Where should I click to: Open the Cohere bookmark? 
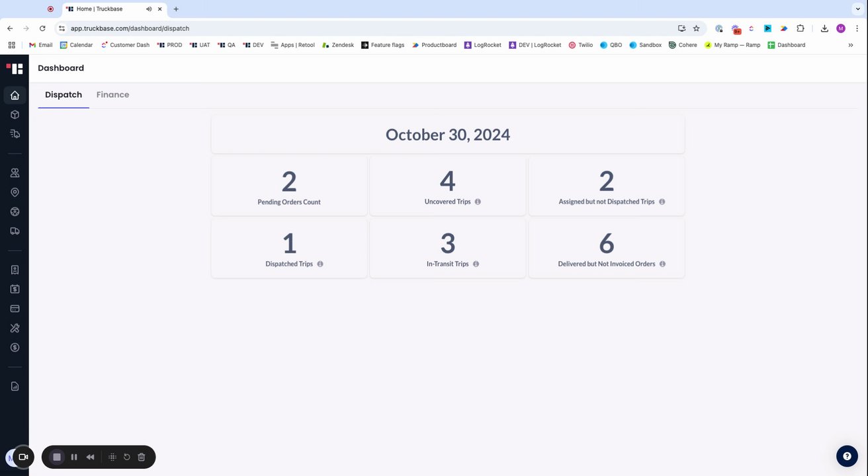pyautogui.click(x=683, y=45)
